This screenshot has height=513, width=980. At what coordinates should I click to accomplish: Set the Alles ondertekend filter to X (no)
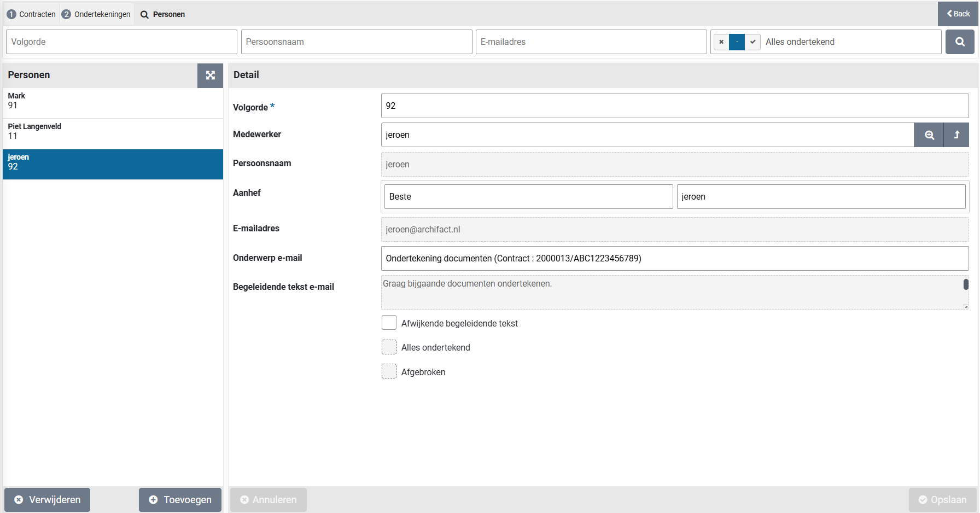(721, 42)
